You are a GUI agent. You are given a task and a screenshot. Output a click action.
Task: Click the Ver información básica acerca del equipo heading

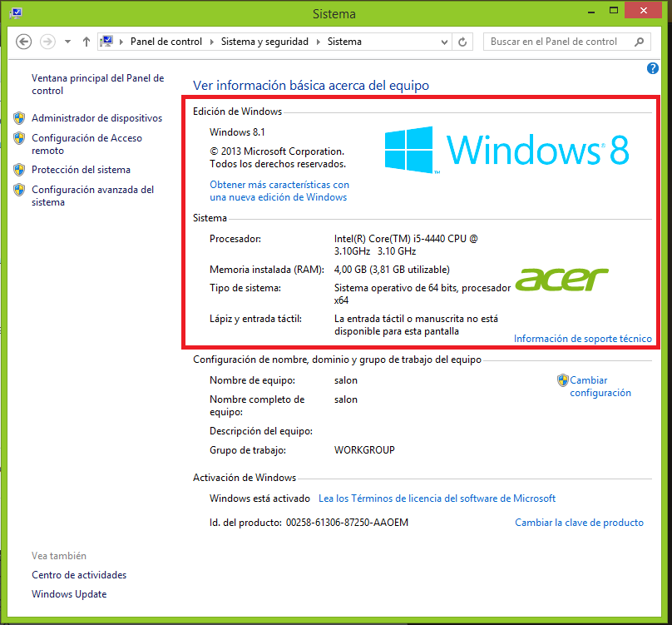pyautogui.click(x=311, y=86)
